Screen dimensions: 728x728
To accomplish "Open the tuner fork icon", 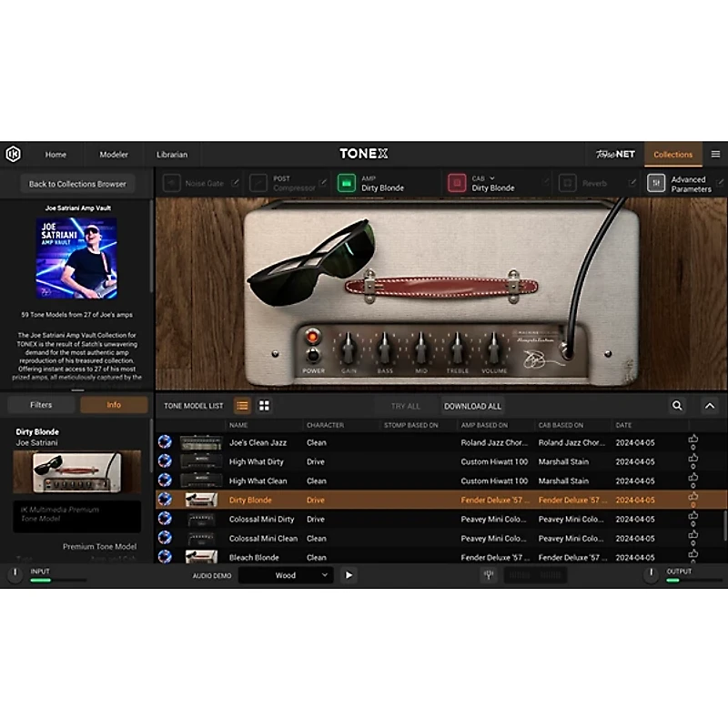I will coord(489,575).
